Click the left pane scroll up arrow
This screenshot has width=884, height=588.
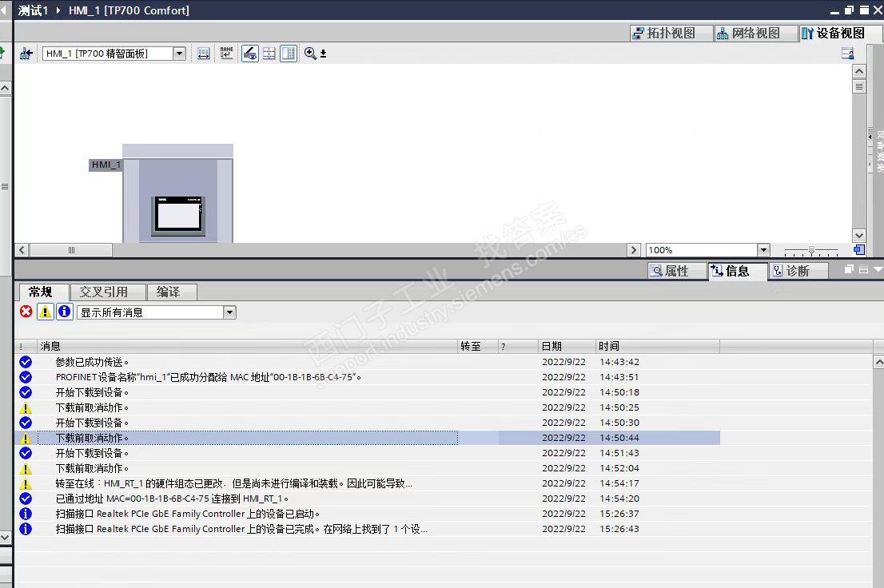click(5, 89)
